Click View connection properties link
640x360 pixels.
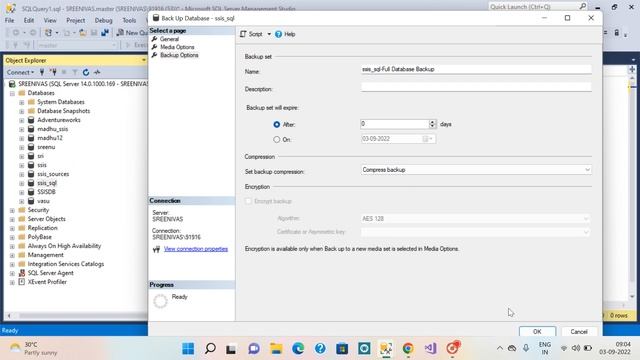pos(196,249)
